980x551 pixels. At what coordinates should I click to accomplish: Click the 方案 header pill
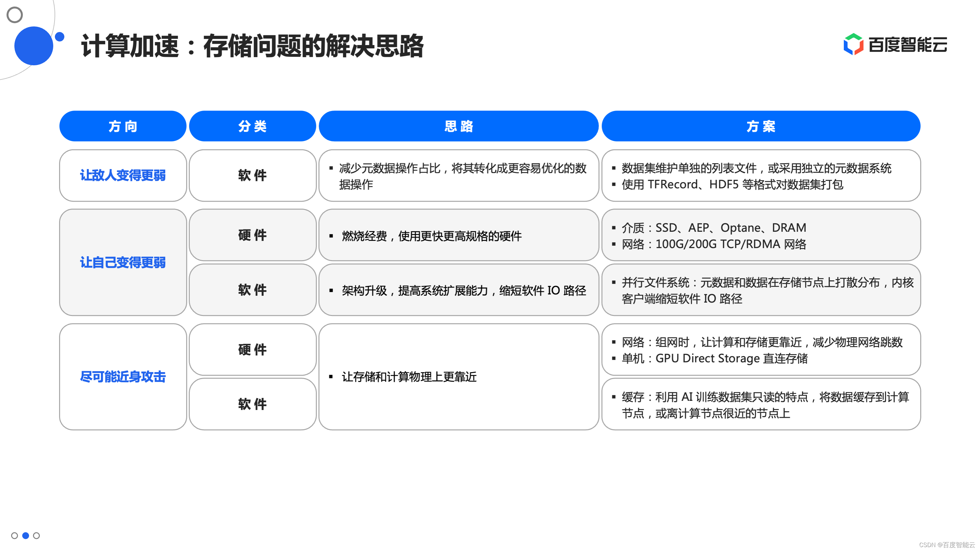(x=761, y=126)
